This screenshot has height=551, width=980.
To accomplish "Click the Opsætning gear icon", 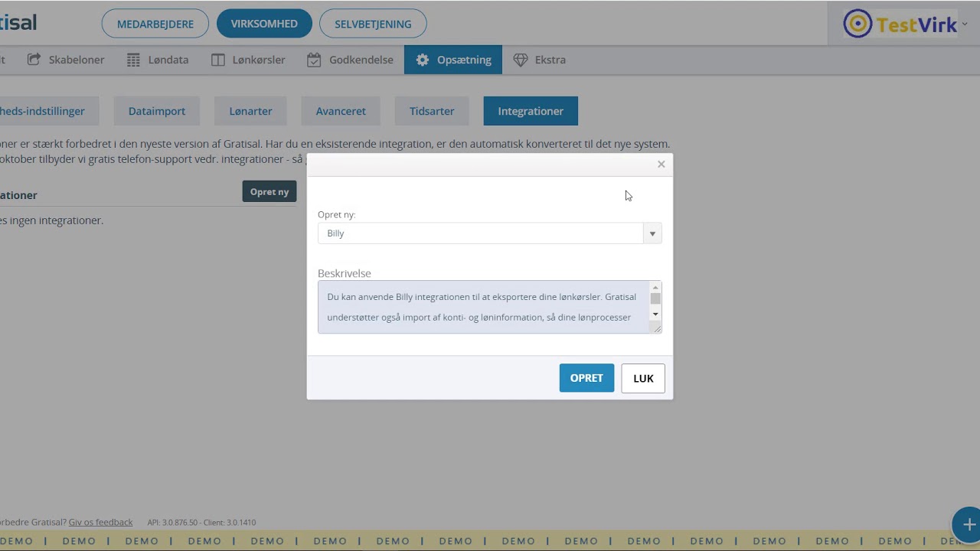I will click(422, 60).
